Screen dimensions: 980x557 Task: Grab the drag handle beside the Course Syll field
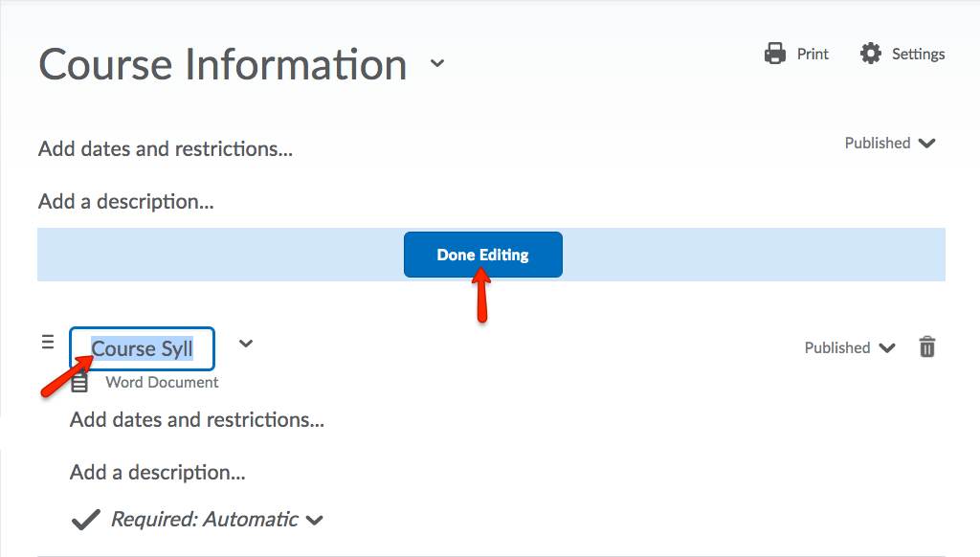coord(48,342)
